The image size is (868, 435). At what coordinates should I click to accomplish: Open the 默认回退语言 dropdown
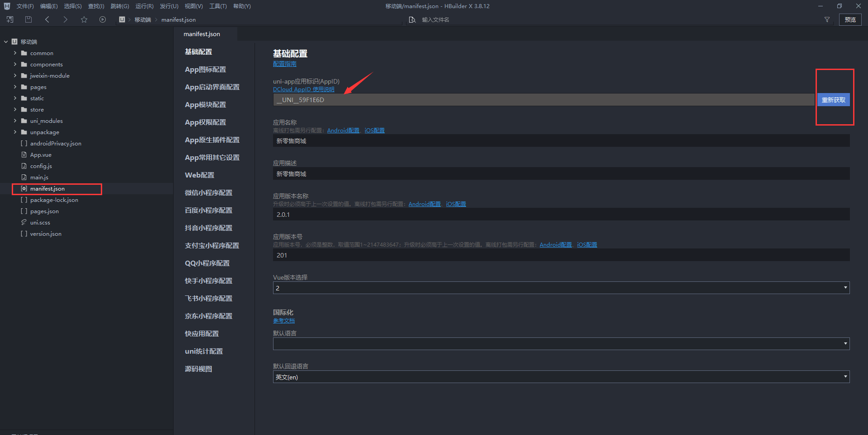(x=561, y=377)
